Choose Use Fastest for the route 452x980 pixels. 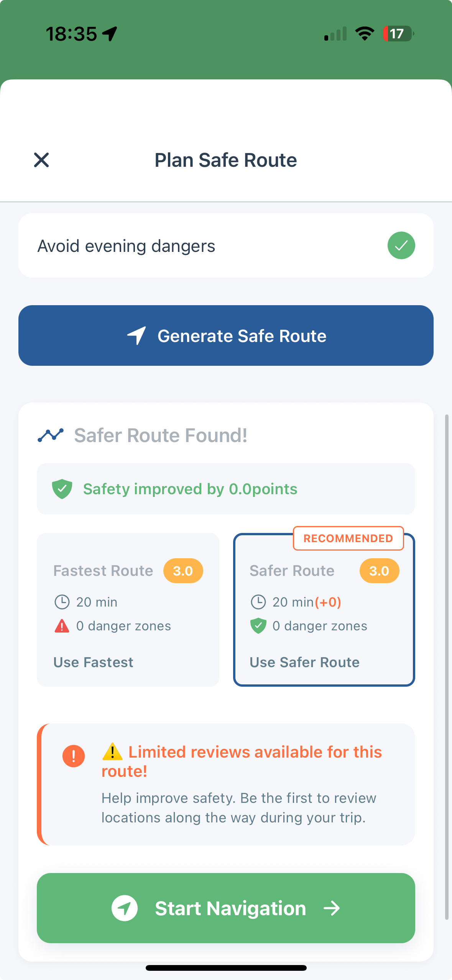tap(93, 662)
